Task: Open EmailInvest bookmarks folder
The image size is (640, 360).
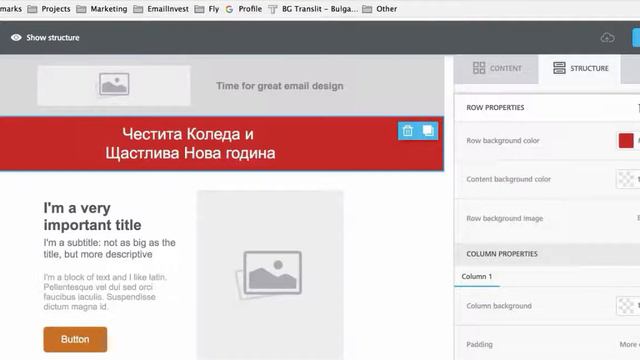Action: [161, 9]
